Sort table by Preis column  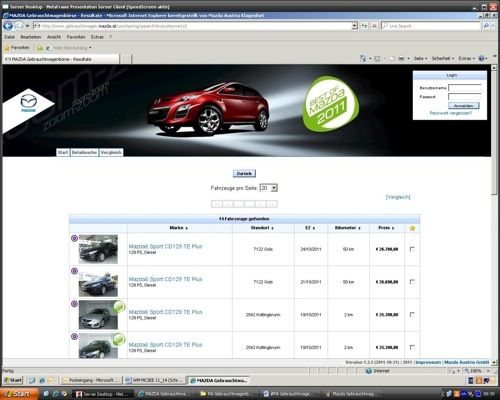pyautogui.click(x=386, y=228)
